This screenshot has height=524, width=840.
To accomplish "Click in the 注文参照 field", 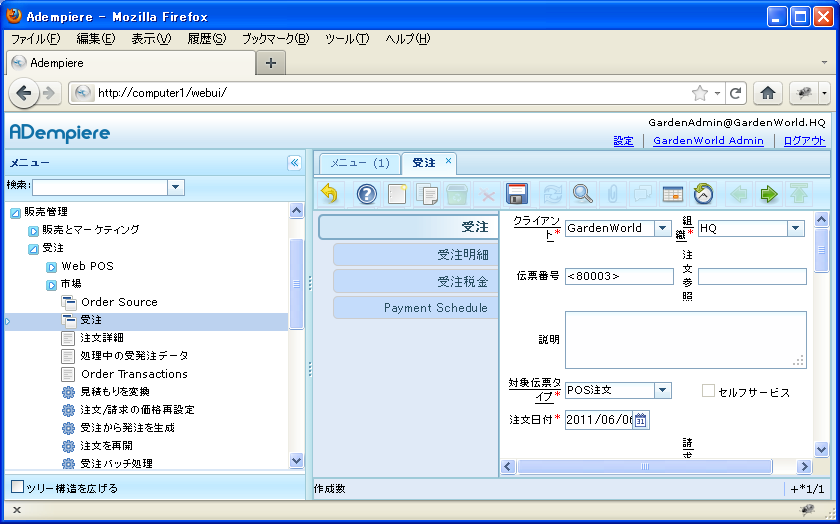I will (x=752, y=276).
